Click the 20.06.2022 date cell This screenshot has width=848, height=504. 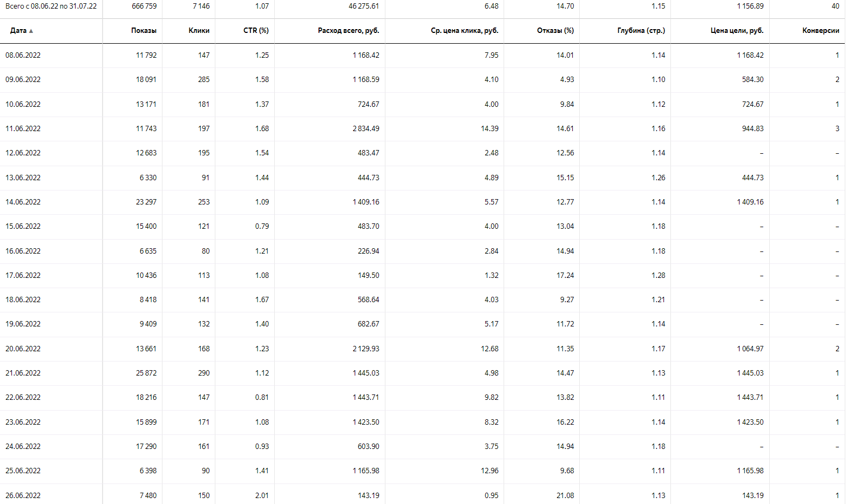(x=23, y=349)
